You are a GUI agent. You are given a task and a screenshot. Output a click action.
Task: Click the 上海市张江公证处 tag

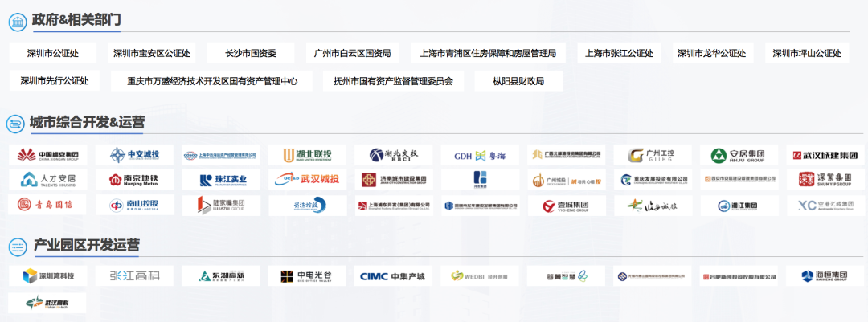pos(620,53)
